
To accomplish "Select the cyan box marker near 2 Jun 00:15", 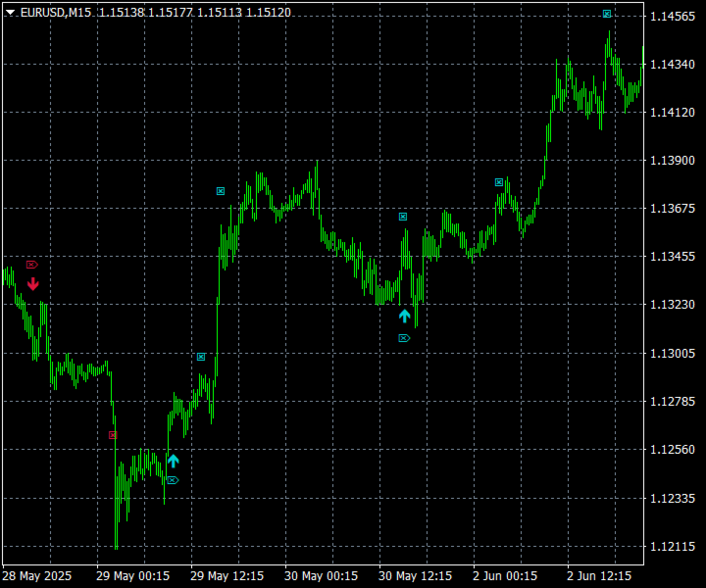I will (x=499, y=182).
